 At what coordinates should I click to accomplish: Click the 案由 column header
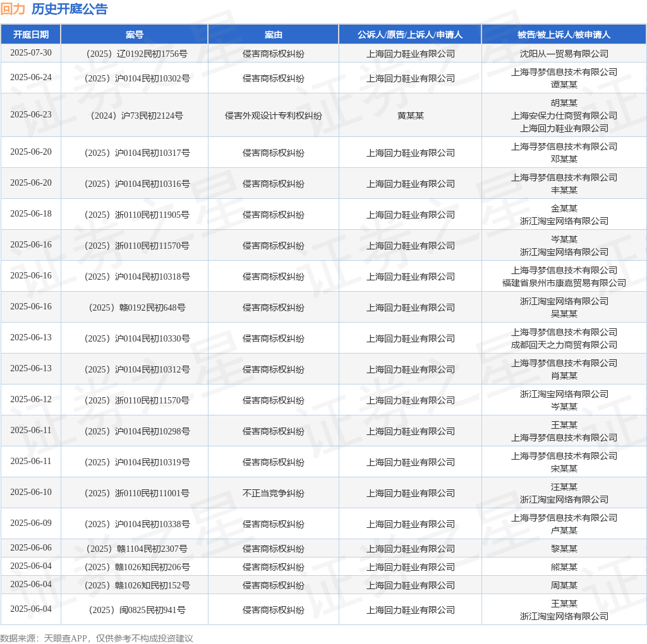(273, 35)
